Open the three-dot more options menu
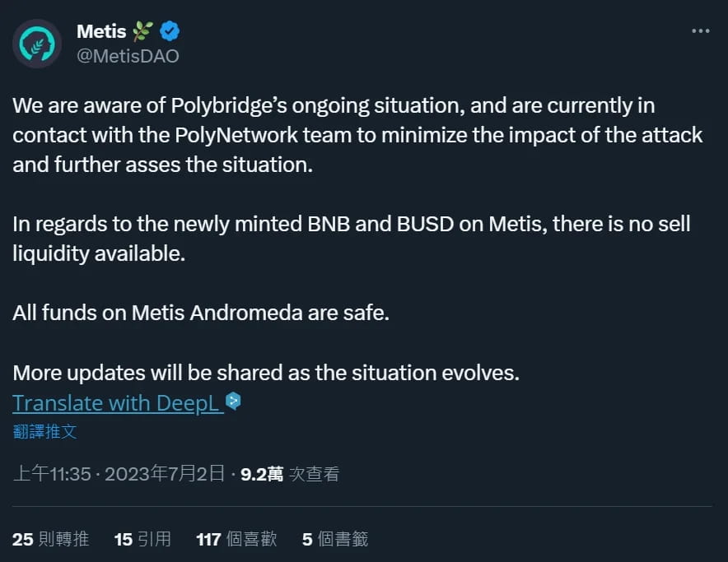 pos(700,31)
